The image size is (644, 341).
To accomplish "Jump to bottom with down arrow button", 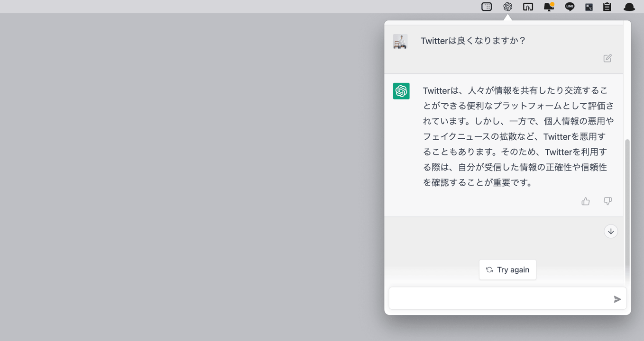I will pos(611,231).
